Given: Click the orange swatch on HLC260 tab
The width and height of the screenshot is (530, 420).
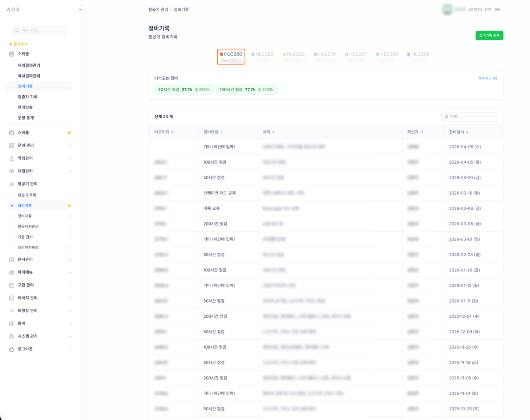Looking at the screenshot, I should coord(221,54).
